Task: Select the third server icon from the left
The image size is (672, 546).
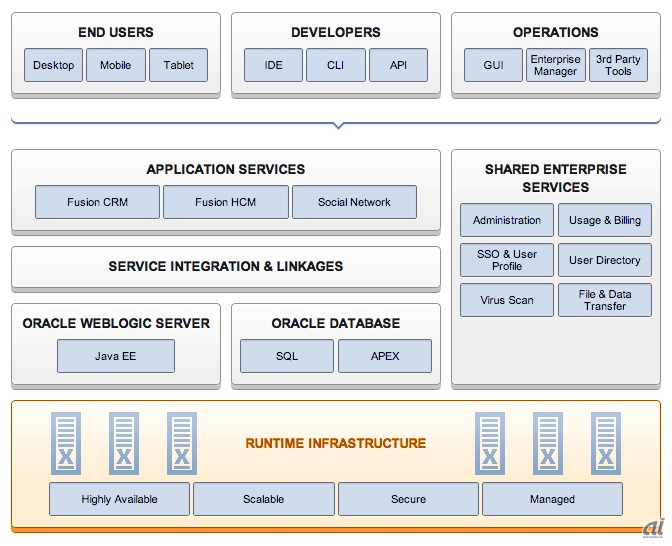Action: pos(181,443)
